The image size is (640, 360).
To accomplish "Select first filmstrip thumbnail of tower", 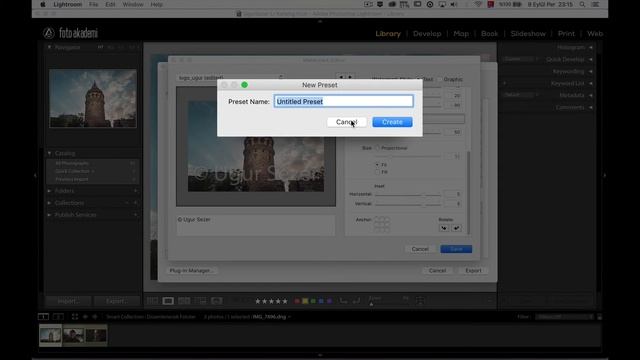I will click(x=51, y=336).
